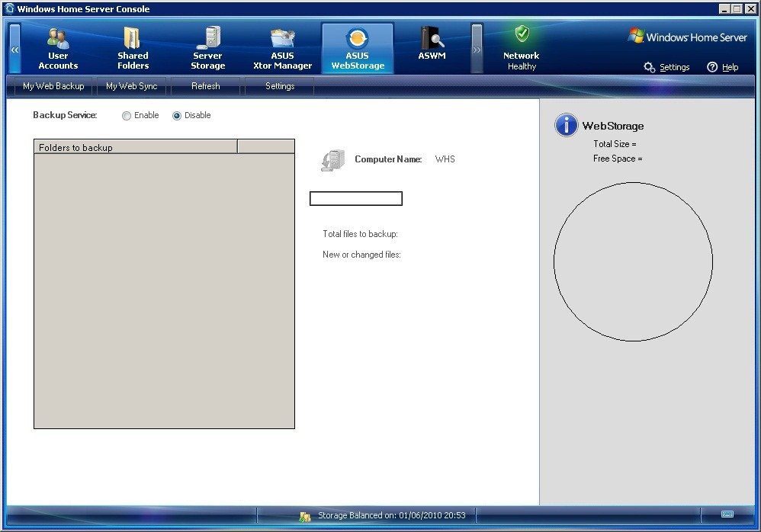Viewport: 761px width, 532px height.
Task: Click the WebStorage usage pie chart
Action: (634, 262)
